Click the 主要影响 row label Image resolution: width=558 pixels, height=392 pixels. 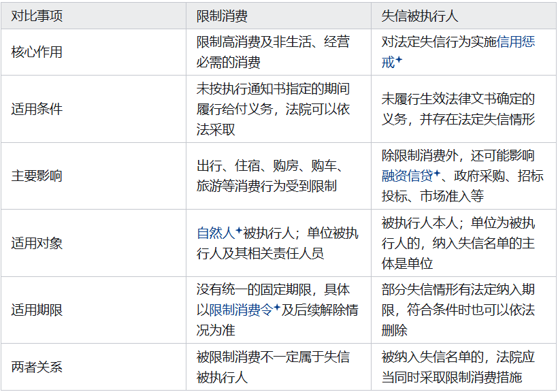coord(37,176)
